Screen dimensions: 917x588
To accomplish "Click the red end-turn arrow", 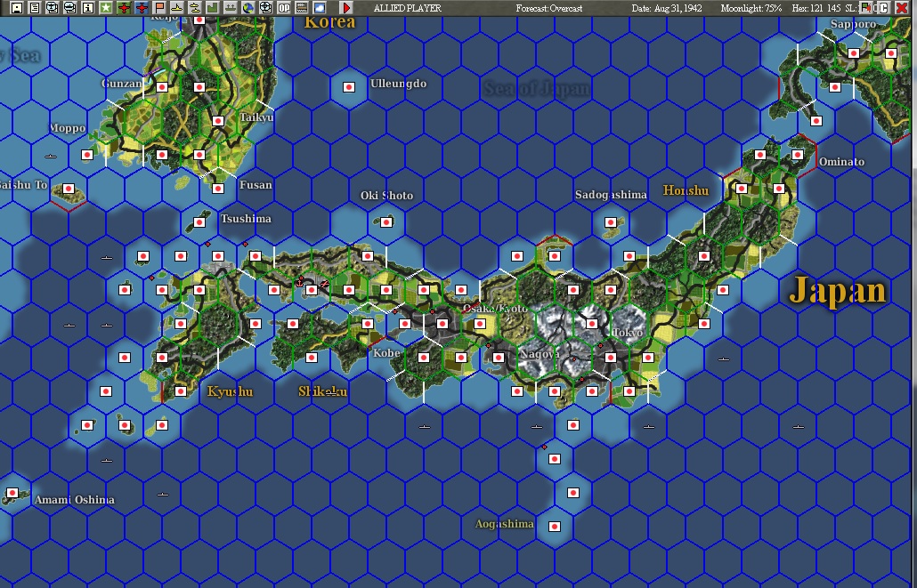I will click(x=347, y=8).
